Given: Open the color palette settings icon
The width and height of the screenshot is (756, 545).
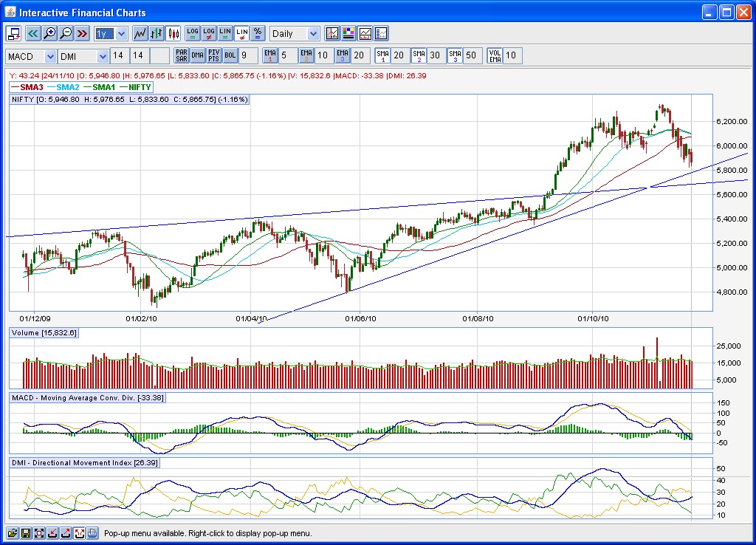Looking at the screenshot, I should (348, 33).
